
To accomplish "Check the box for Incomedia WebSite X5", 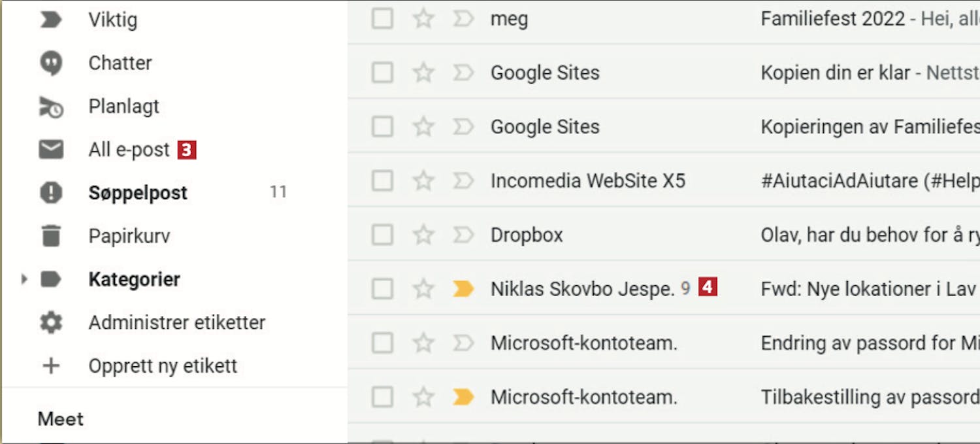I will pyautogui.click(x=382, y=180).
